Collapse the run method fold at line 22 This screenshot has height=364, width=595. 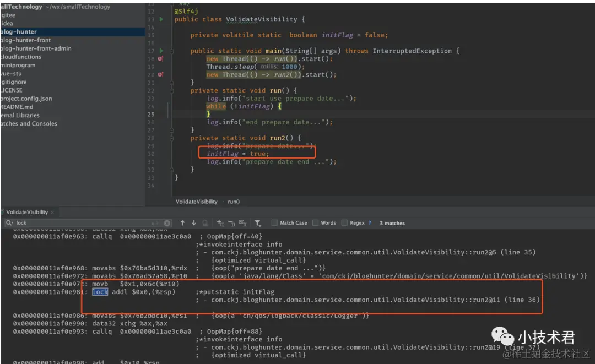tap(171, 91)
